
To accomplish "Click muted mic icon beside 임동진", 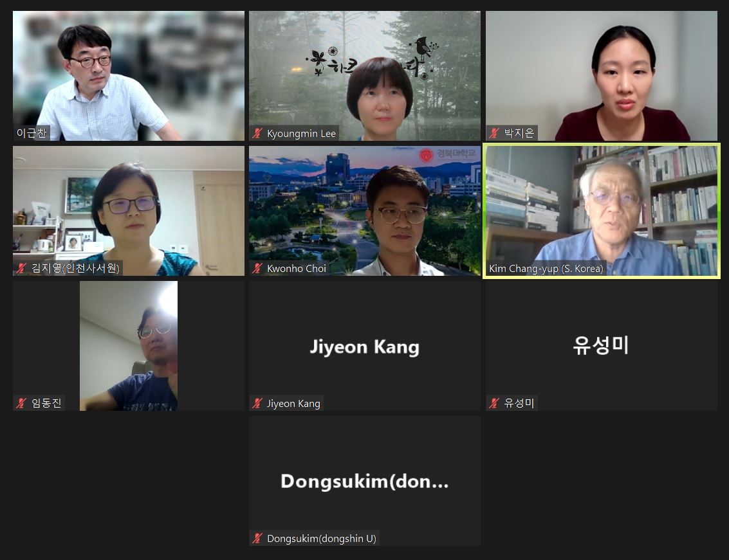I will (x=21, y=403).
